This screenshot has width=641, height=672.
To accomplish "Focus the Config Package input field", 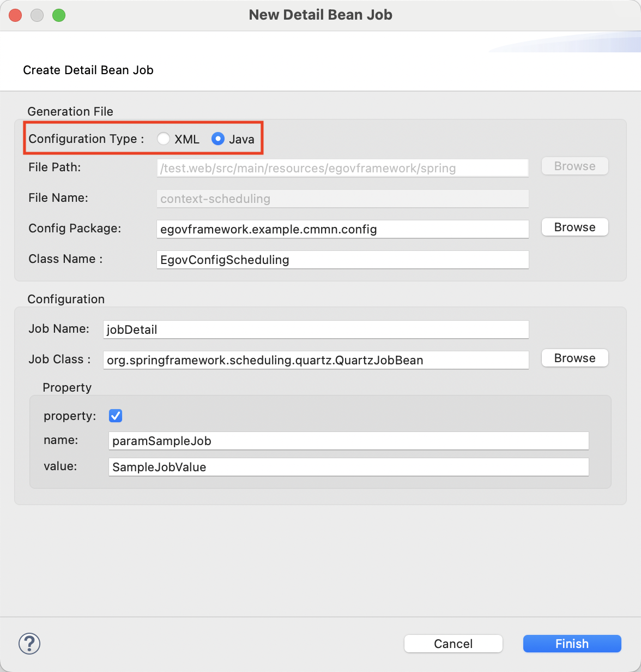I will point(342,229).
